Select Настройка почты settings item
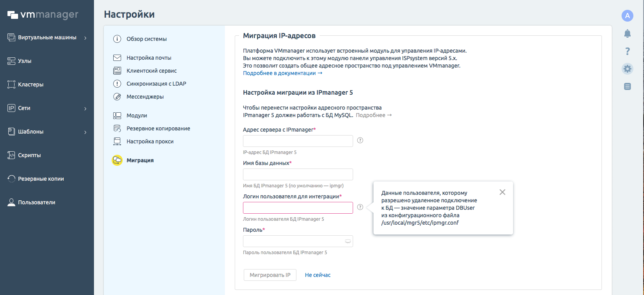 pyautogui.click(x=149, y=58)
